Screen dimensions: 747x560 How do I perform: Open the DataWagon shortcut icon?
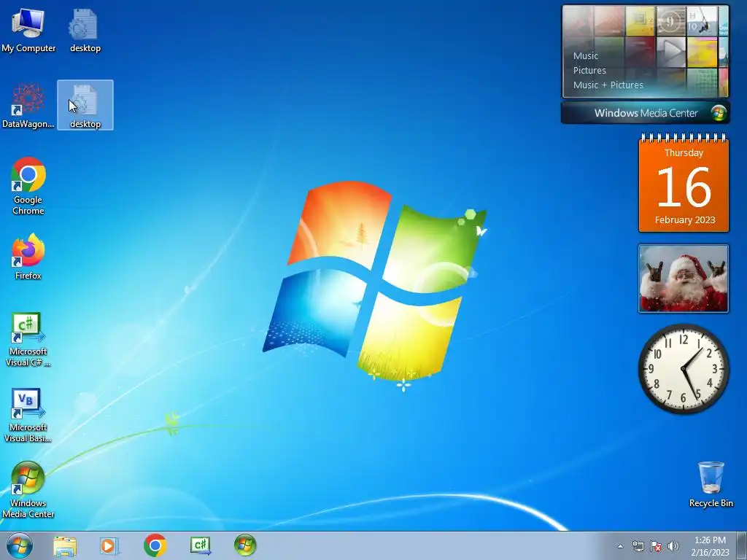pos(28,106)
